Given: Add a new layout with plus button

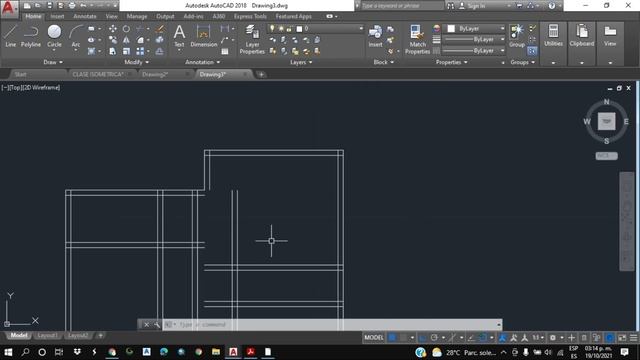Looking at the screenshot, I should tap(100, 336).
